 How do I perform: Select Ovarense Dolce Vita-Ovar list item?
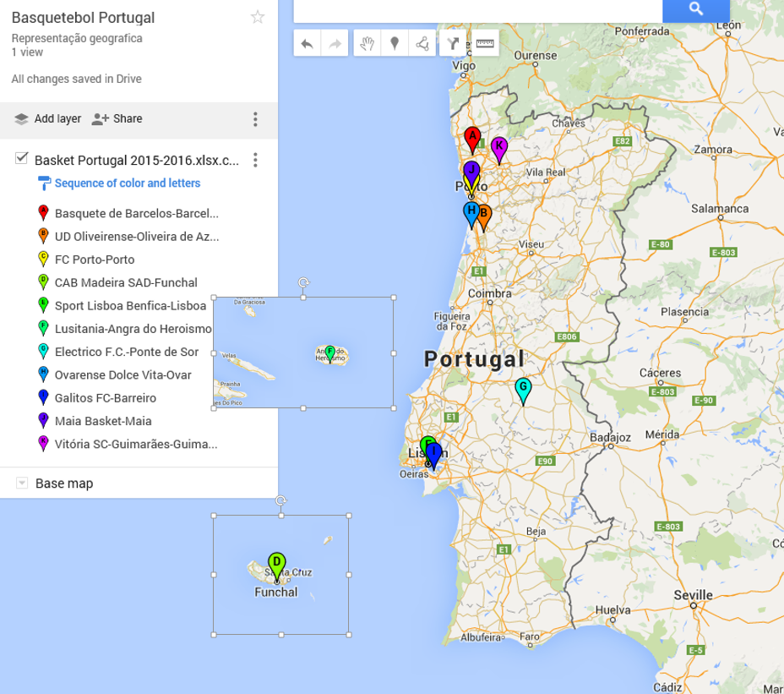pyautogui.click(x=123, y=374)
